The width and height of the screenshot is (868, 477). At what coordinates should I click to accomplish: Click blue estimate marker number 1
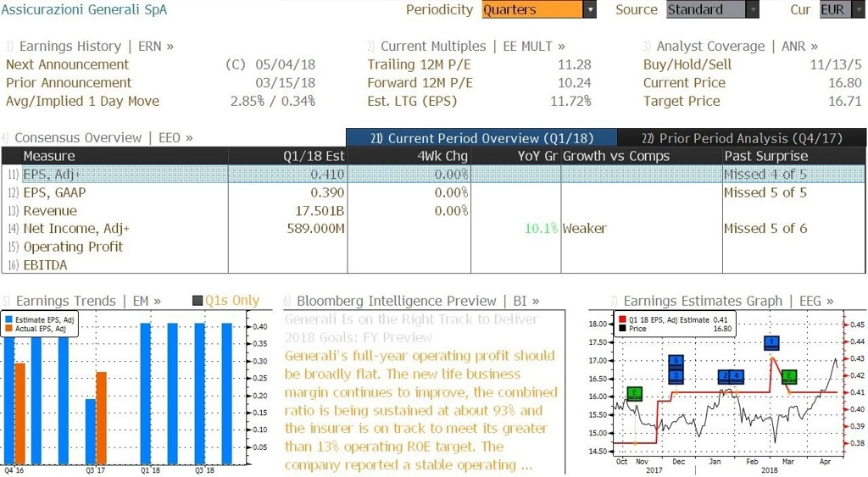(x=771, y=342)
